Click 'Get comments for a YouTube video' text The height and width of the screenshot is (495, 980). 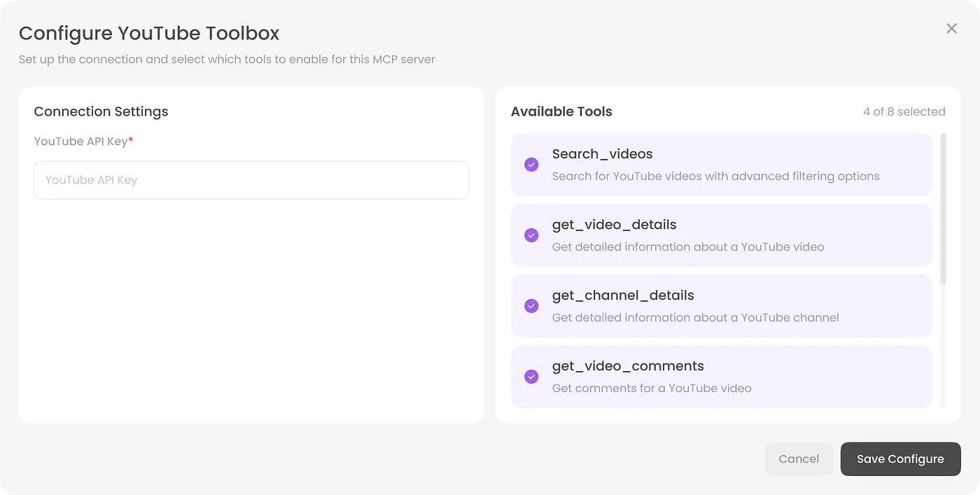(652, 389)
